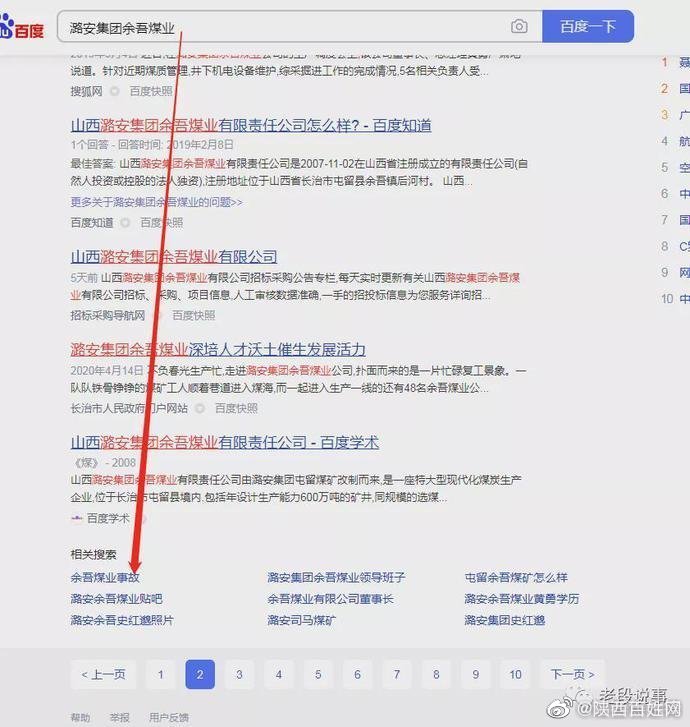The width and height of the screenshot is (690, 727).
Task: Go to results page 10
Action: click(x=515, y=674)
